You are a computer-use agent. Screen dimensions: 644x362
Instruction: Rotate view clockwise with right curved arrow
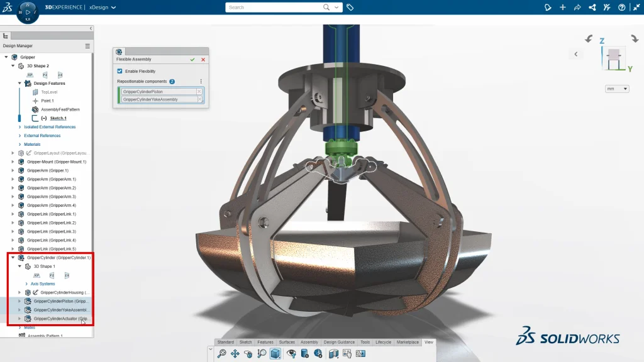[635, 39]
